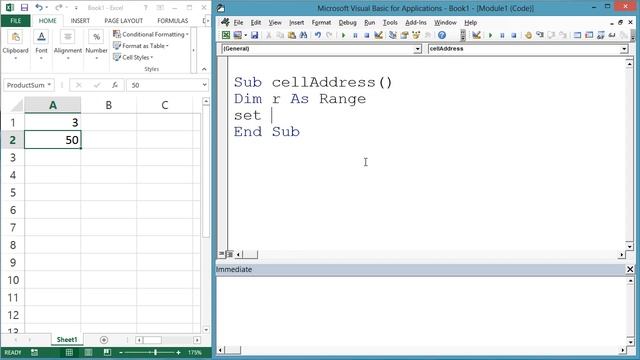The width and height of the screenshot is (640, 360).
Task: Undo last edit in the VBA editor
Action: [318, 36]
